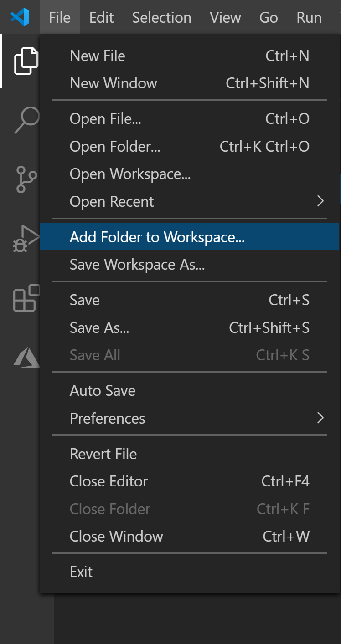
Task: Open the Explorer view icon
Action: pyautogui.click(x=26, y=61)
